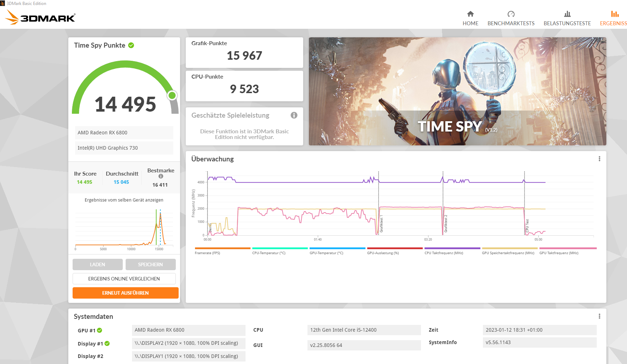Click the green checkmark next to GPU #1

coord(100,330)
